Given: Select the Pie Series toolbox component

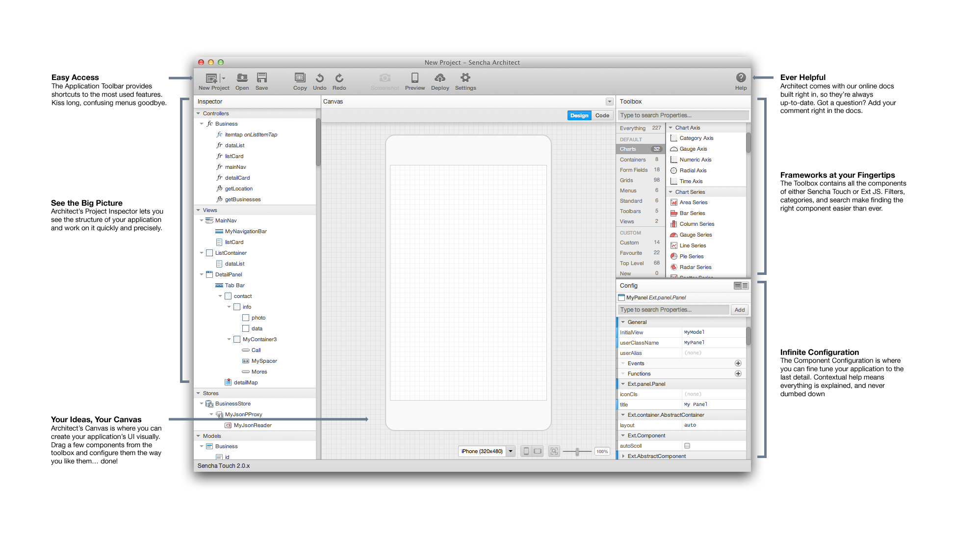Looking at the screenshot, I should tap(691, 256).
